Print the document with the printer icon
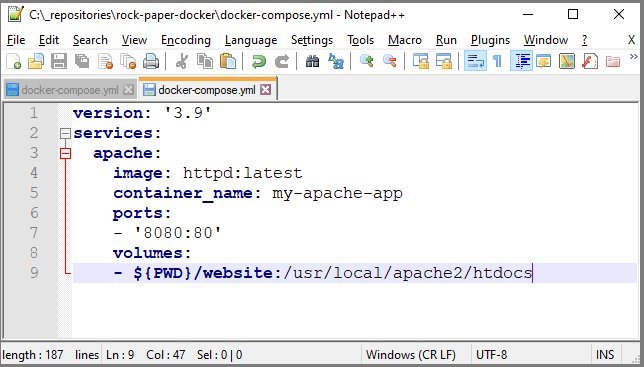Screen dimensions: 644x367 pyautogui.click(x=151, y=62)
